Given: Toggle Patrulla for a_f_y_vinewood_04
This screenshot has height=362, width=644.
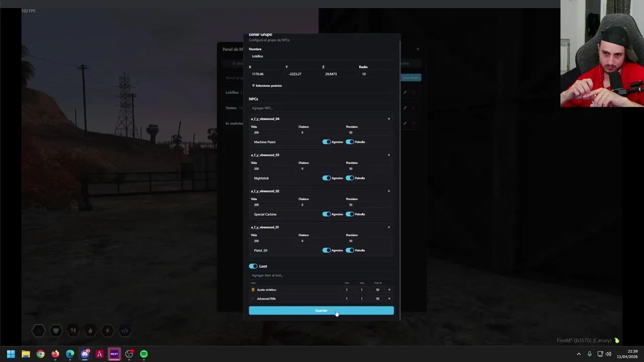Looking at the screenshot, I should click(350, 142).
